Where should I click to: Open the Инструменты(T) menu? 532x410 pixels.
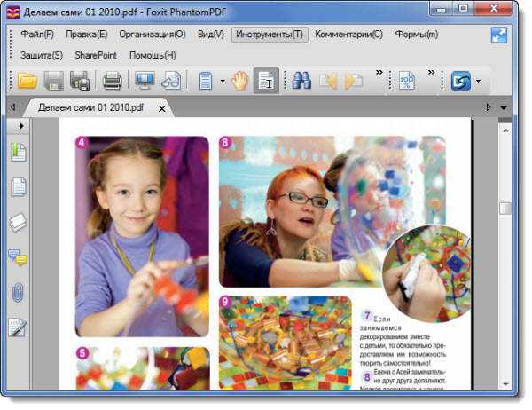269,35
